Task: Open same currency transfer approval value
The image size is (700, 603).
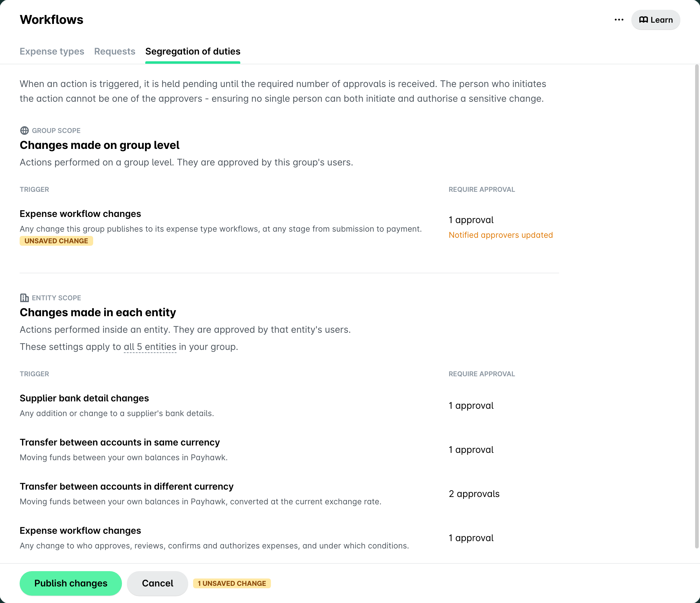Action: (471, 449)
